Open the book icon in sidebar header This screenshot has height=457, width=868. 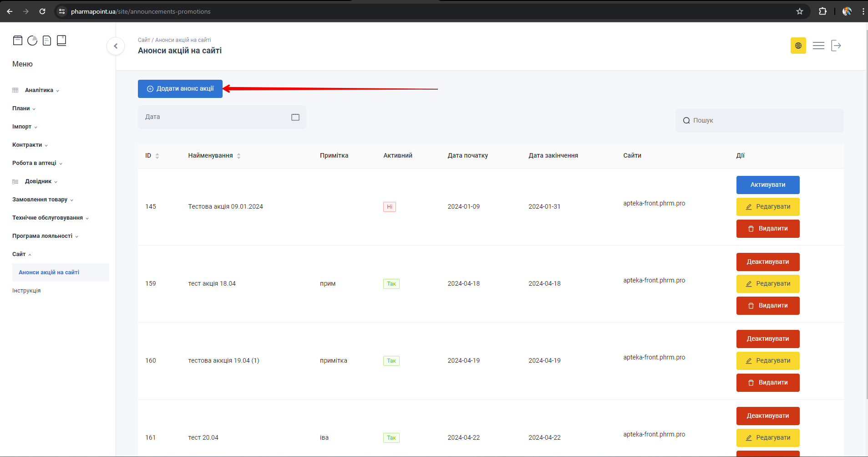click(x=61, y=41)
